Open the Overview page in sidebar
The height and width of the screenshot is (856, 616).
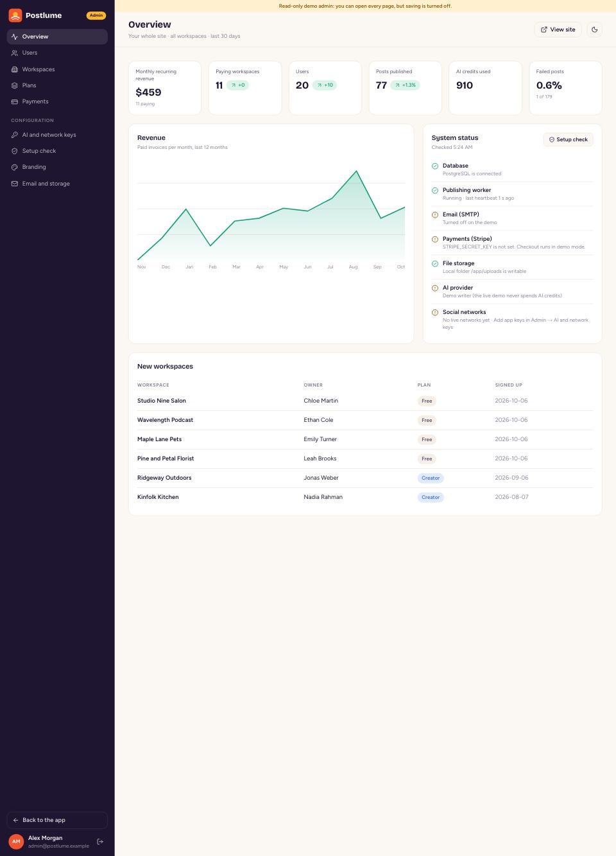[57, 37]
